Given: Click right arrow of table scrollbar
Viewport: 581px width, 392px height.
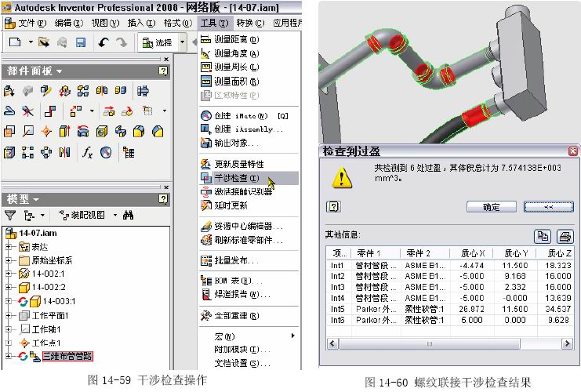Looking at the screenshot, I should click(567, 343).
